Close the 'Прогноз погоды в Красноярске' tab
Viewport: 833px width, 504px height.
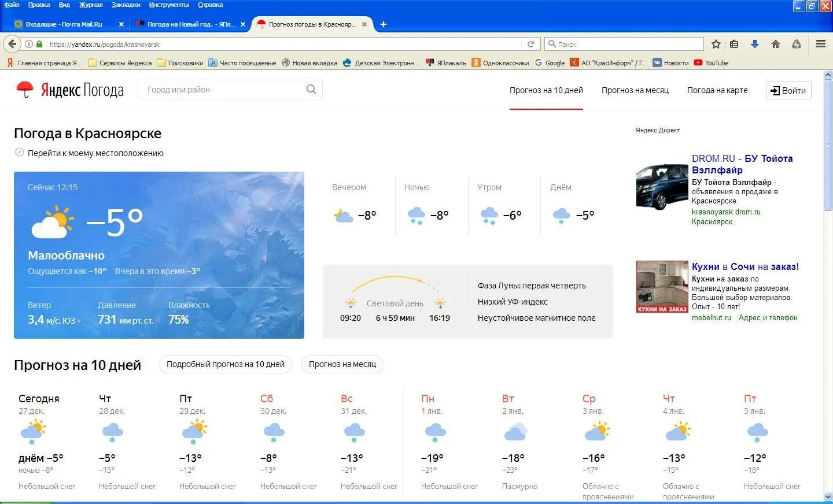tap(364, 24)
